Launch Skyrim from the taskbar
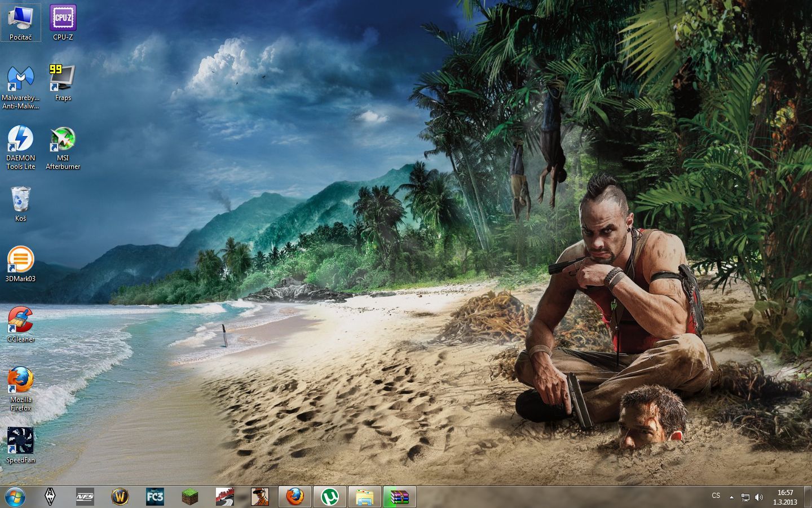812x508 pixels. [50, 497]
